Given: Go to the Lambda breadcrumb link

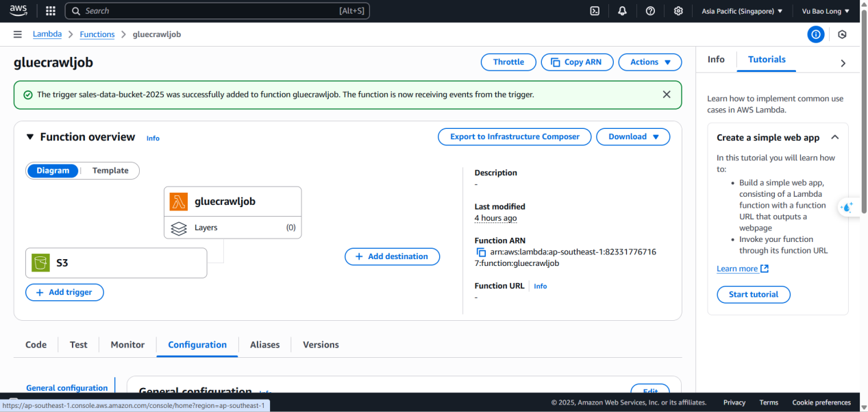Looking at the screenshot, I should (x=47, y=34).
